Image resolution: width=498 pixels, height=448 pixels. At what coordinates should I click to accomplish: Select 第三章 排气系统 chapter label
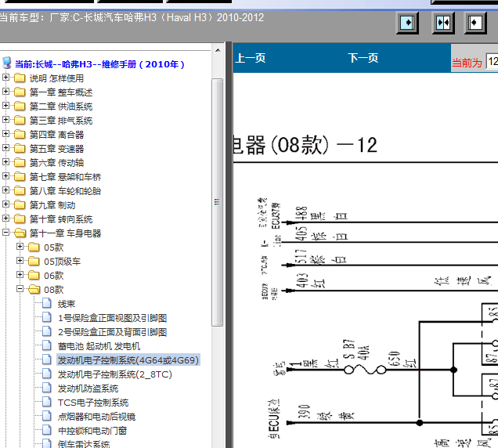pos(61,121)
